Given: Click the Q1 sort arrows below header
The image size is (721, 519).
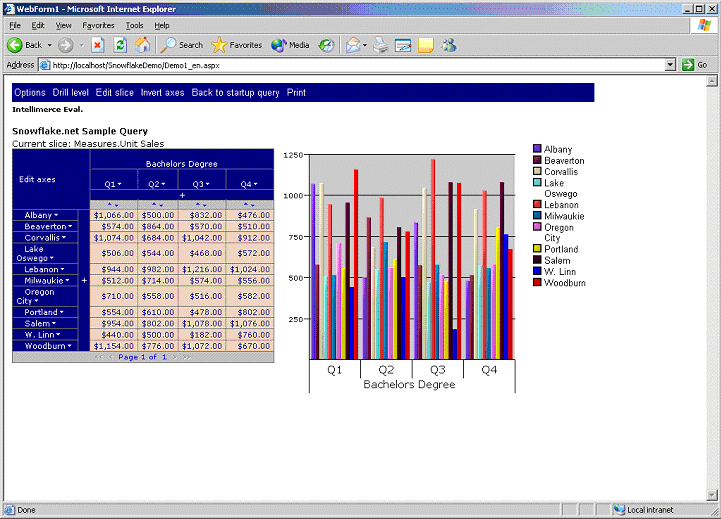Looking at the screenshot, I should [x=113, y=205].
